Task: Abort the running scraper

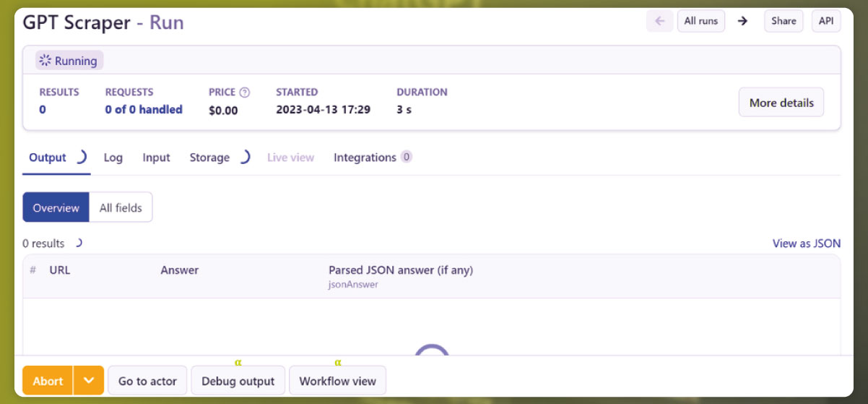Action: coord(48,381)
